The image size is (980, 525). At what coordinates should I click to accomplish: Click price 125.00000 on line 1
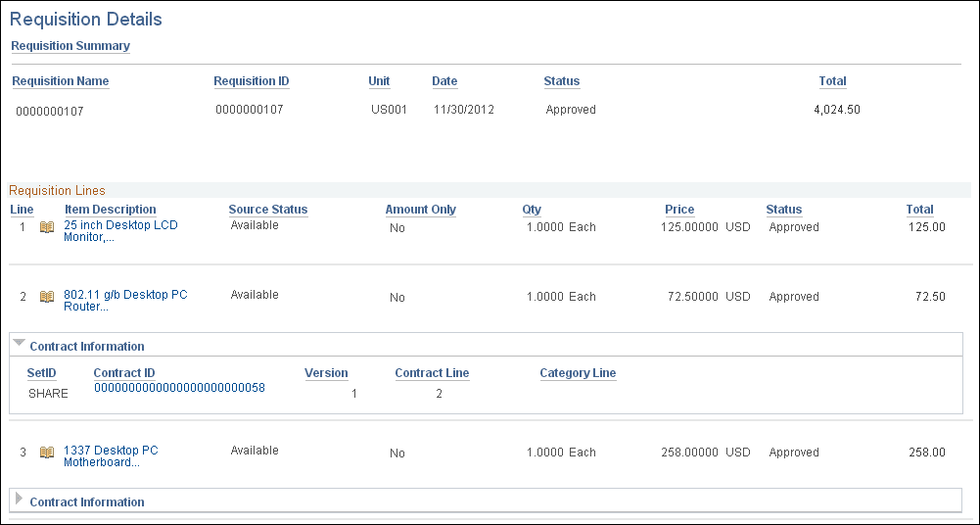tap(689, 227)
